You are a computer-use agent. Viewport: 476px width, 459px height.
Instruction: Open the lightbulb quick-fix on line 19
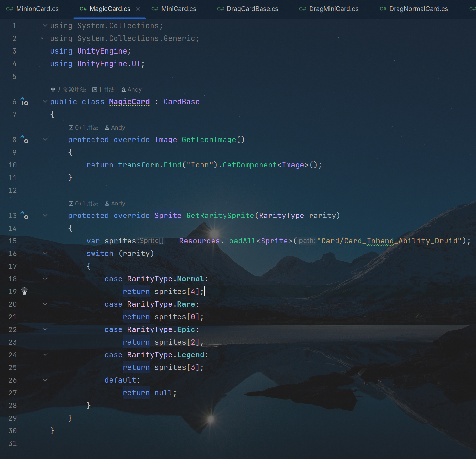click(24, 291)
